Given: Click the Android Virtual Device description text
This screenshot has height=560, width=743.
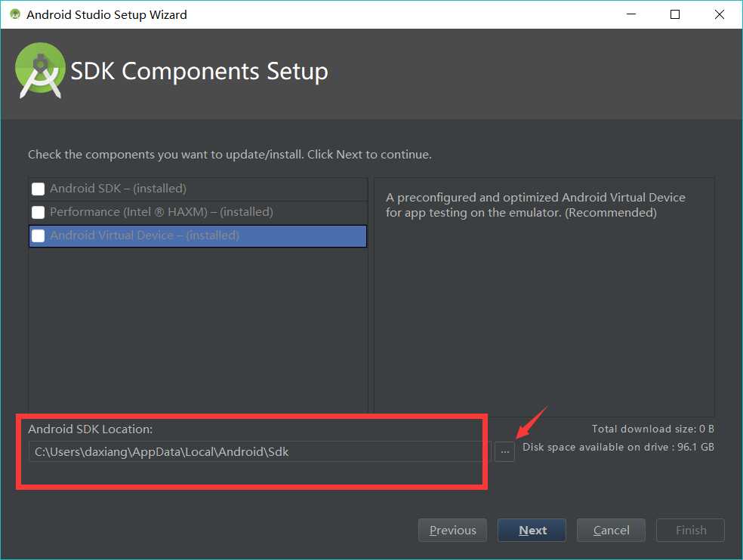Looking at the screenshot, I should (535, 205).
